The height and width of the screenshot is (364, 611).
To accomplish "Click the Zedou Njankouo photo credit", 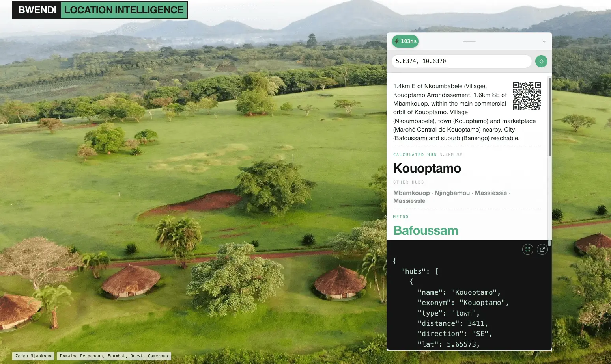I will click(x=33, y=356).
